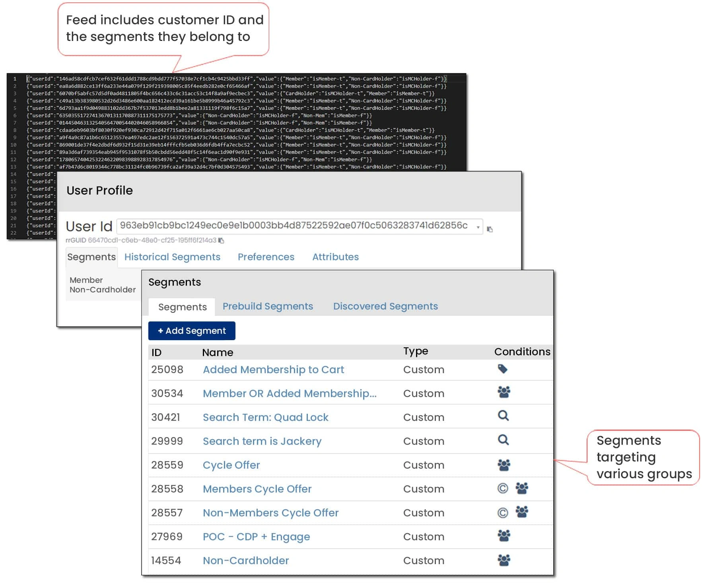The width and height of the screenshot is (702, 588).
Task: Click search icon in Search Term: Quad Lock row
Action: click(x=503, y=416)
